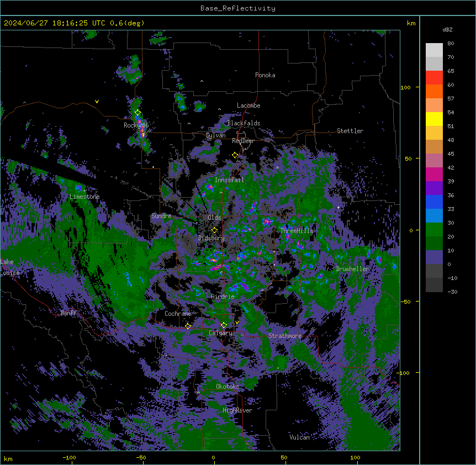
Task: Click yellow v marker in northwest area
Action: [97, 102]
